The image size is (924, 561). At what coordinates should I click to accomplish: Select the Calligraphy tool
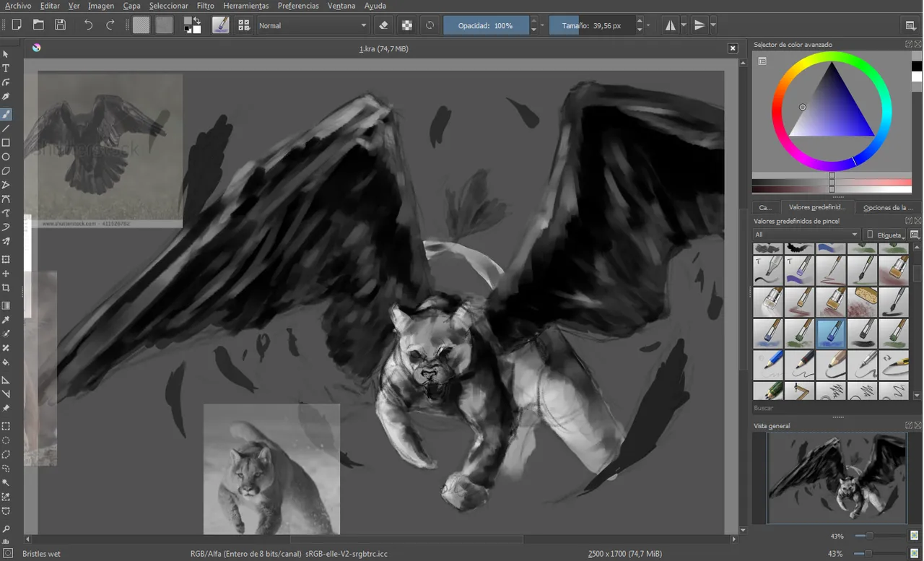6,97
